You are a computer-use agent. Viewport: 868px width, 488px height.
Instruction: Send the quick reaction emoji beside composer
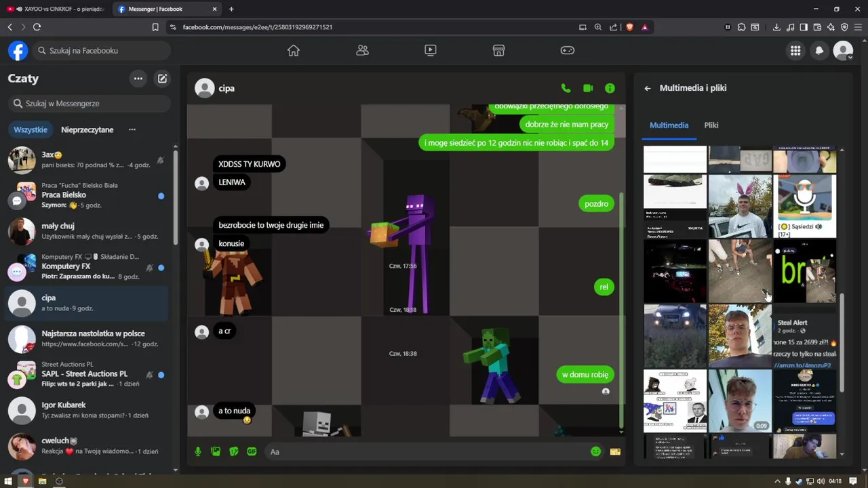616,451
